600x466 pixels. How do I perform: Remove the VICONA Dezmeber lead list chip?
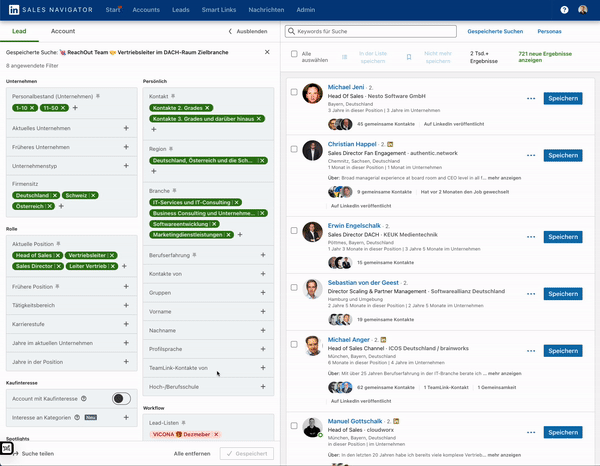[216, 435]
